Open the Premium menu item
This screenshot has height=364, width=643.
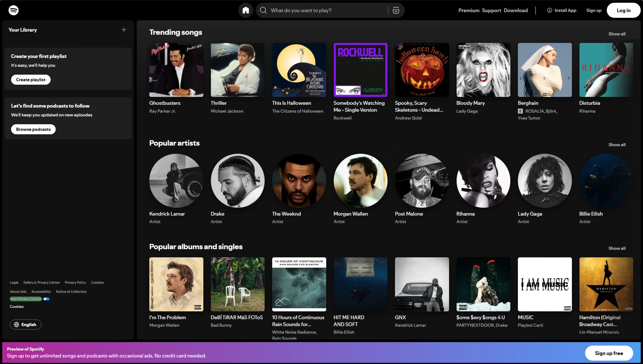click(469, 10)
